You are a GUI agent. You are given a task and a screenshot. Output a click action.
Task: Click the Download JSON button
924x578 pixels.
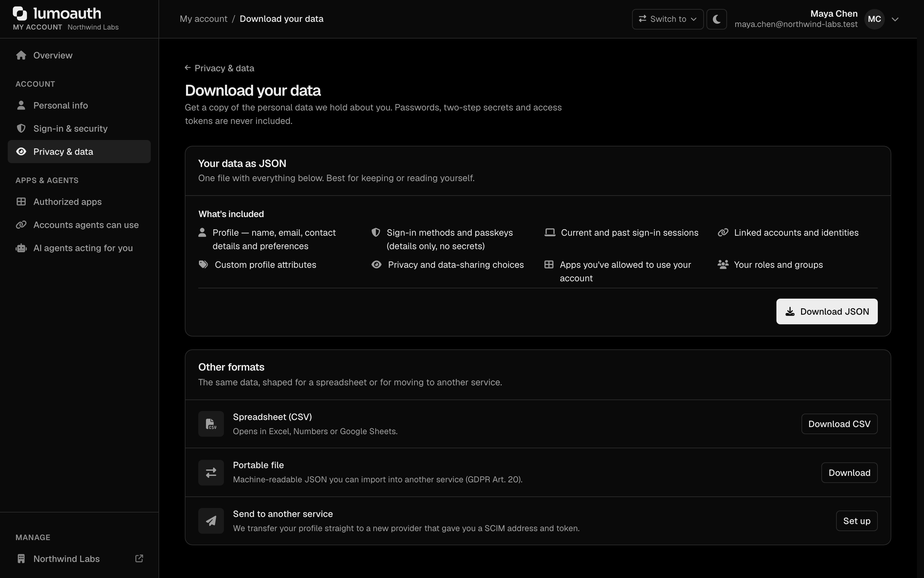coord(827,311)
